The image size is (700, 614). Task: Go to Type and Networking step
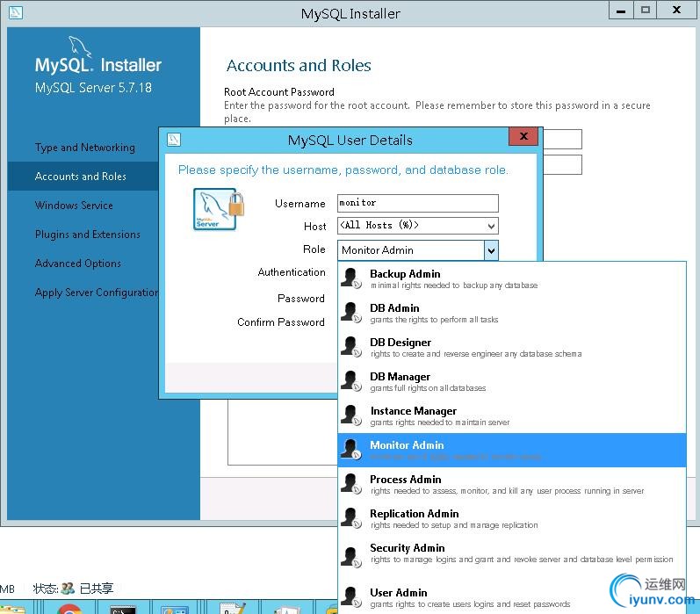click(85, 148)
